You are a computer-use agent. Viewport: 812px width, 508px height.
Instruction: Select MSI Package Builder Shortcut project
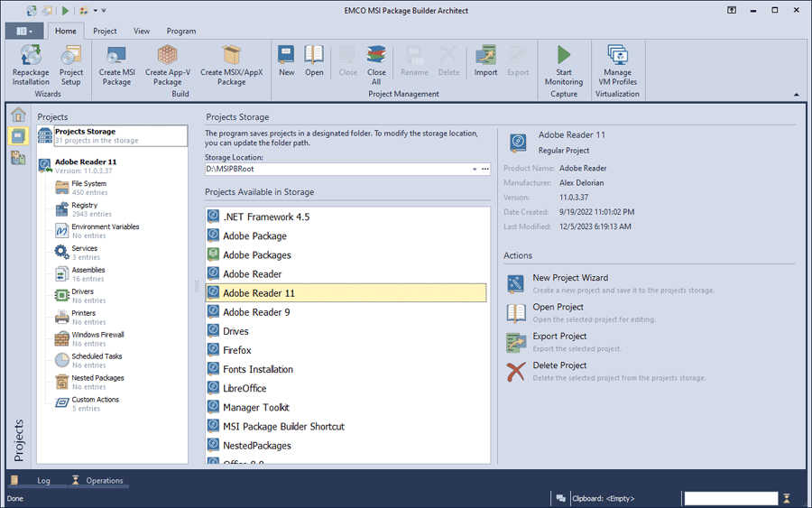[x=346, y=426]
